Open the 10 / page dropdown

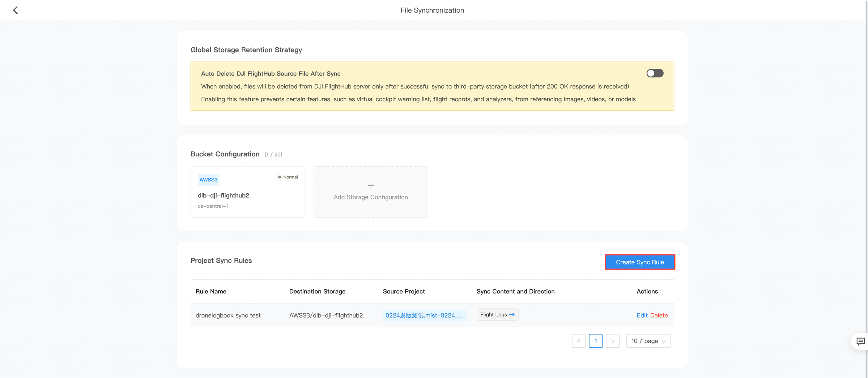(648, 341)
